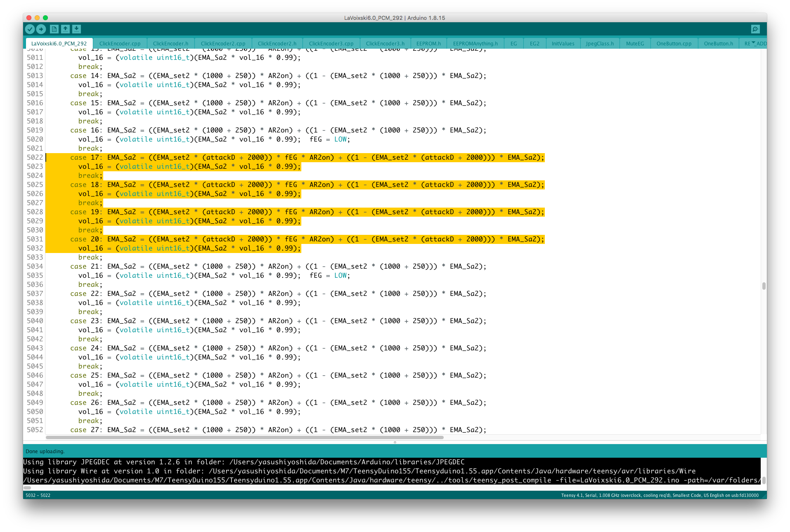790x532 pixels.
Task: Click the editor vertical scrollbar thumb
Action: pyautogui.click(x=764, y=286)
